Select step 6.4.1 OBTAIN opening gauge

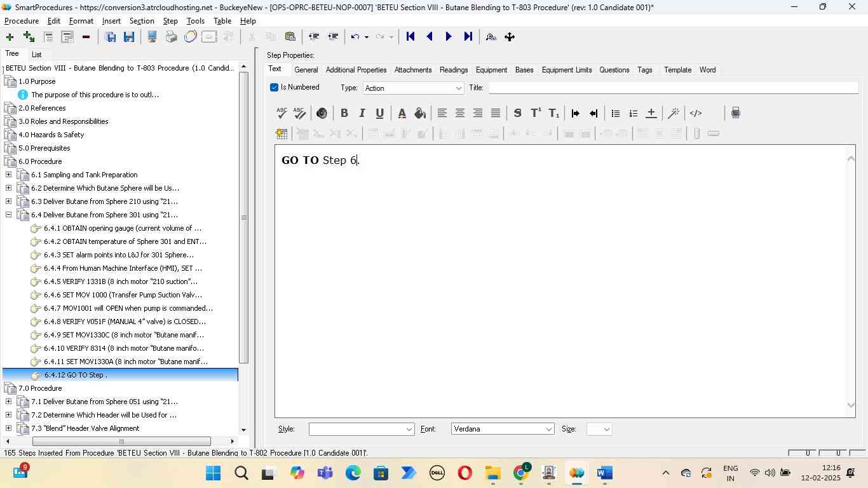coord(123,228)
